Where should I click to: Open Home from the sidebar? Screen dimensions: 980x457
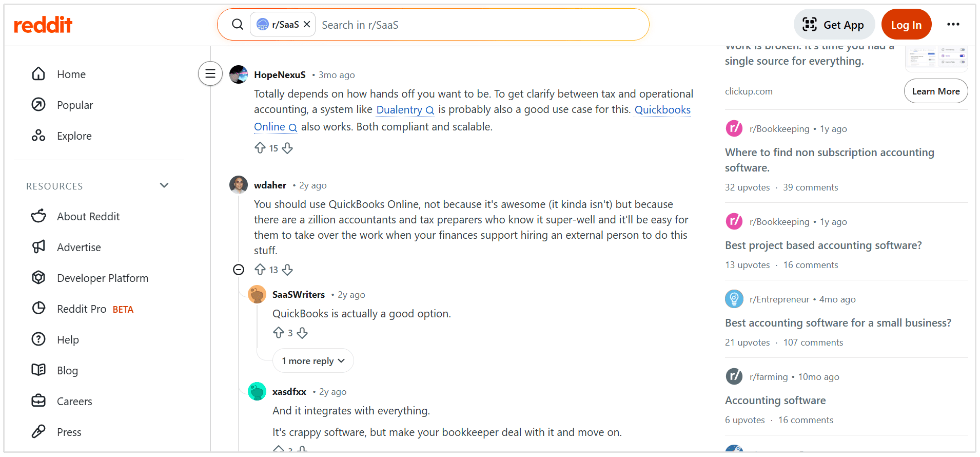[x=71, y=74]
